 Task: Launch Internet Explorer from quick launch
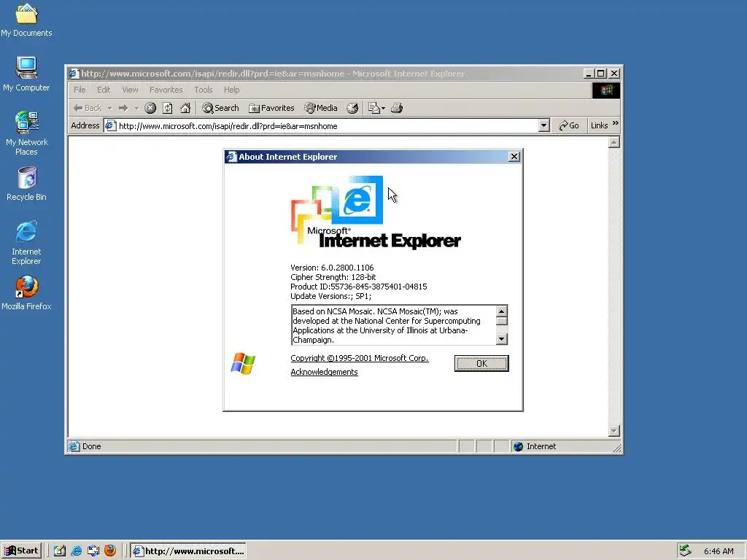(76, 551)
